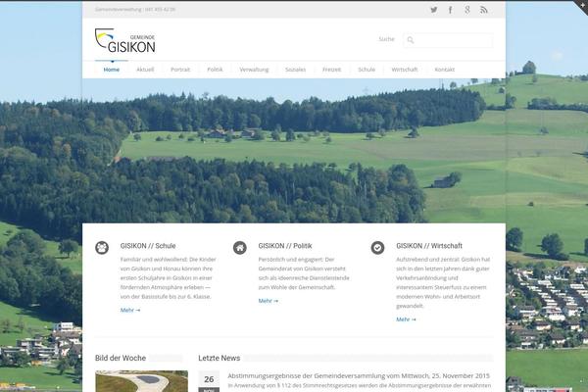Viewport: 588px width, 392px height.
Task: Click the date badge showing 26
Action: 209,381
